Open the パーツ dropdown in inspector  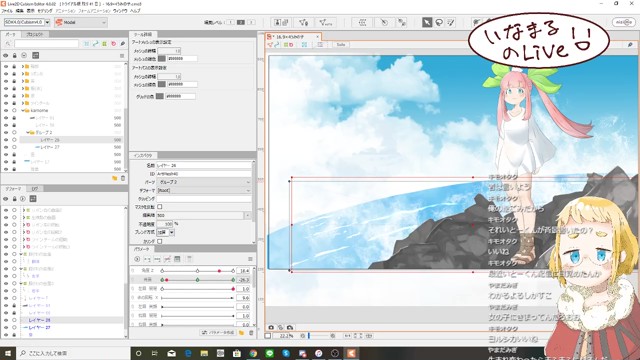point(204,182)
